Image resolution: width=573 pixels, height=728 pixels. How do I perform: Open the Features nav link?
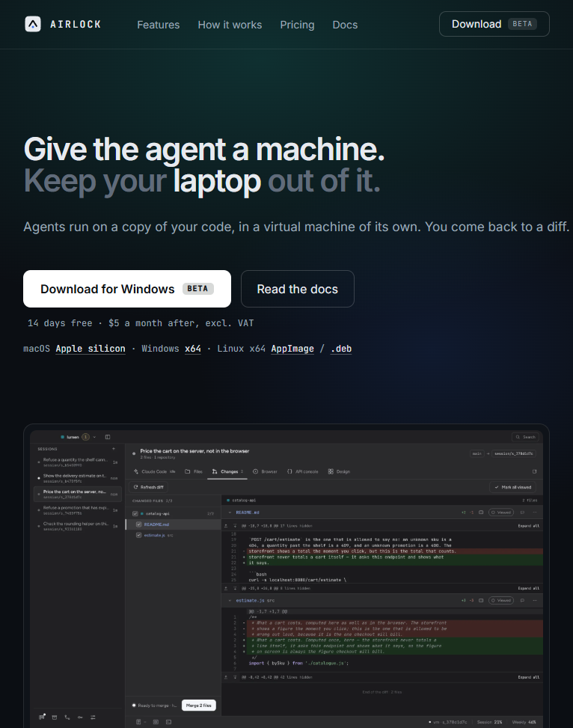coord(159,25)
